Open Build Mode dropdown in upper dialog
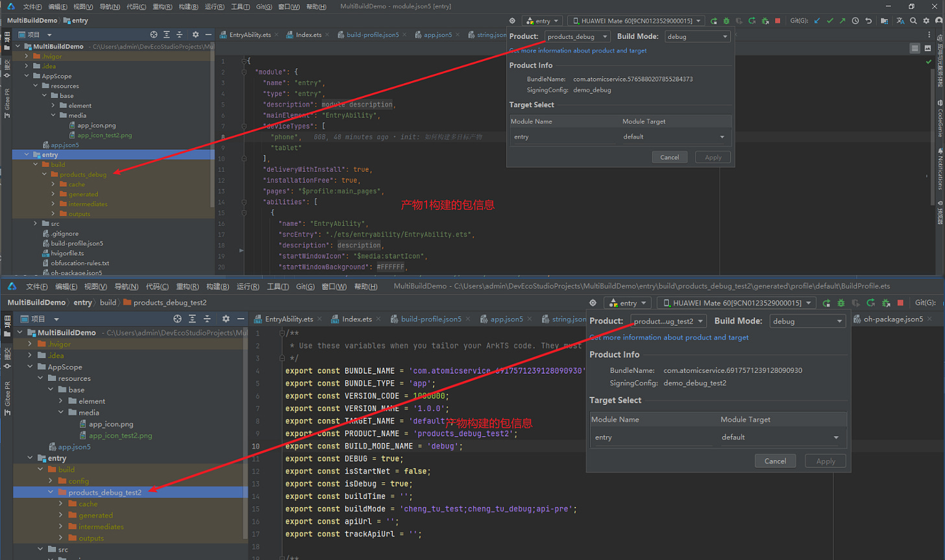This screenshot has height=560, width=945. pyautogui.click(x=698, y=36)
